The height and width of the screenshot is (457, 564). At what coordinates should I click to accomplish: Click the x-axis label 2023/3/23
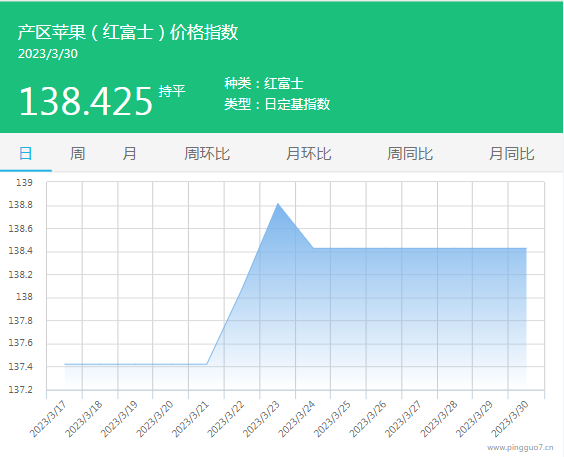262,419
